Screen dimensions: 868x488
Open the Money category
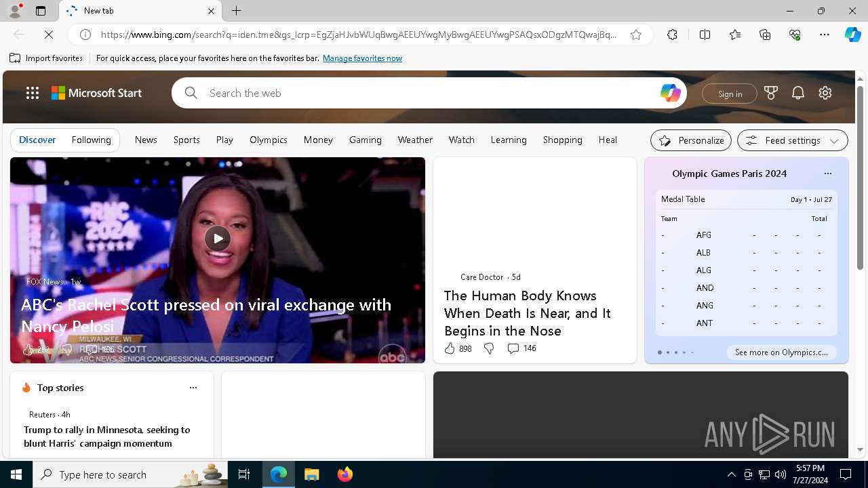[318, 140]
